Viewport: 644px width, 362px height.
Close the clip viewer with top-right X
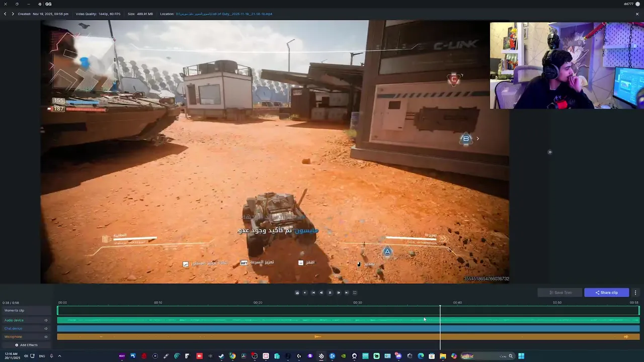point(637,14)
